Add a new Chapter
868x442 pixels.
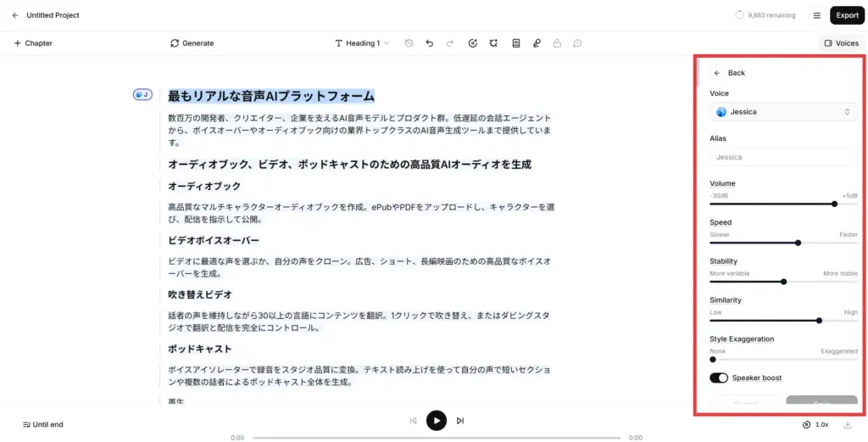pos(33,43)
